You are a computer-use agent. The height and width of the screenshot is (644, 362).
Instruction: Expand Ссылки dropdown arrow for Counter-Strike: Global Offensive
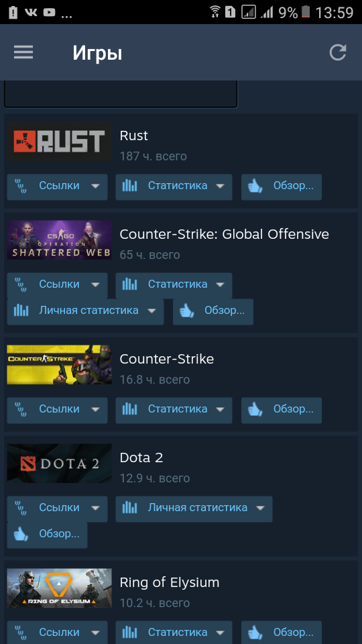[95, 284]
